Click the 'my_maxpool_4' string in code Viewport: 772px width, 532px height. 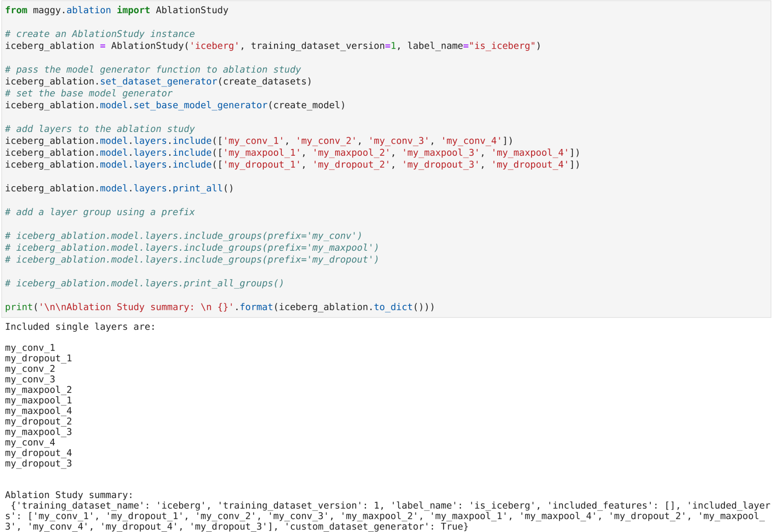(530, 153)
